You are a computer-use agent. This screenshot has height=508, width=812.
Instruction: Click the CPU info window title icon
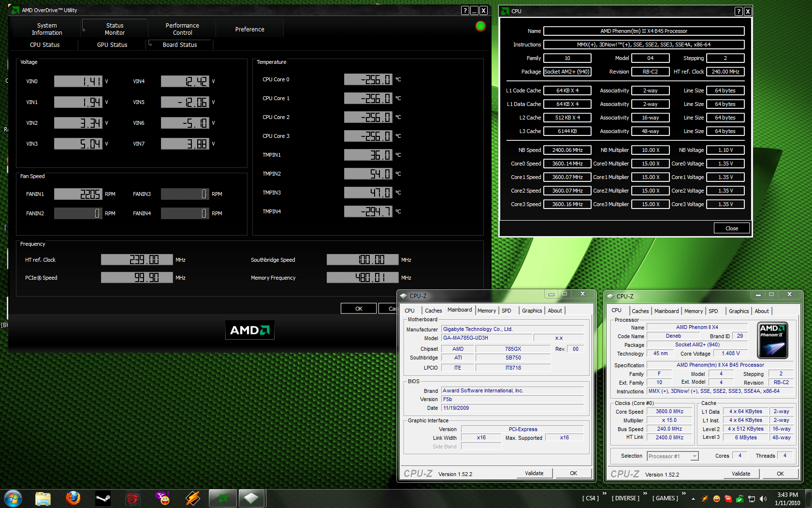coord(505,11)
